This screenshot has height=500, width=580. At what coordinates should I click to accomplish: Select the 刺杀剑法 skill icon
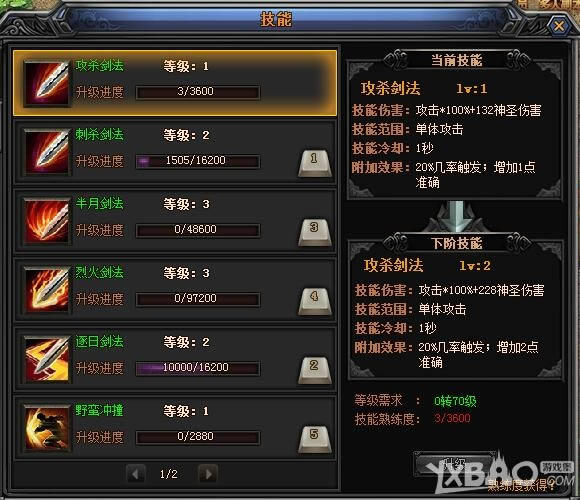click(47, 152)
